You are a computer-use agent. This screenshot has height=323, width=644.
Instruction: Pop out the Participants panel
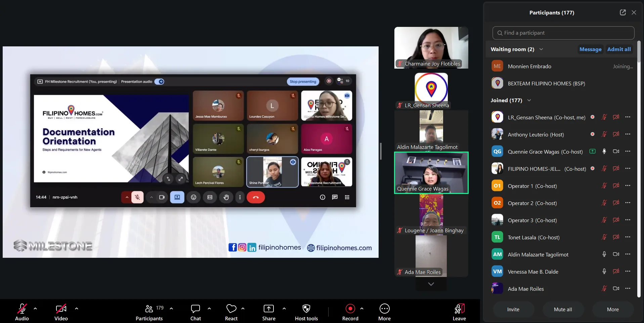[x=623, y=12]
